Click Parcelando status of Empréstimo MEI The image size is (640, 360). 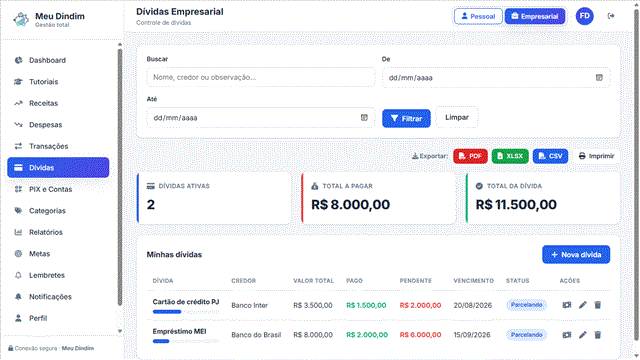(x=527, y=335)
